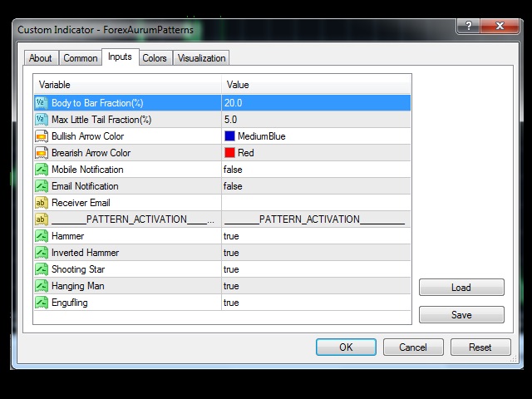Close the Custom Indicator dialog
This screenshot has width=532, height=399.
tap(500, 26)
